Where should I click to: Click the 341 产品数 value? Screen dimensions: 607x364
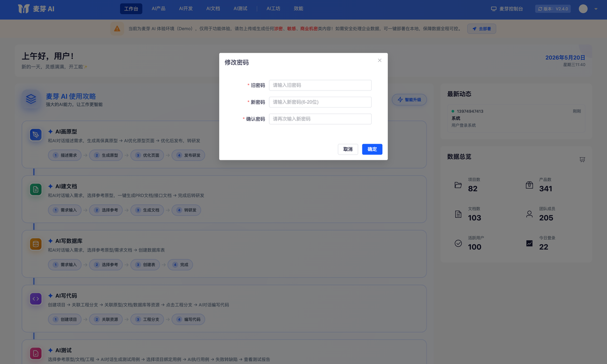546,189
